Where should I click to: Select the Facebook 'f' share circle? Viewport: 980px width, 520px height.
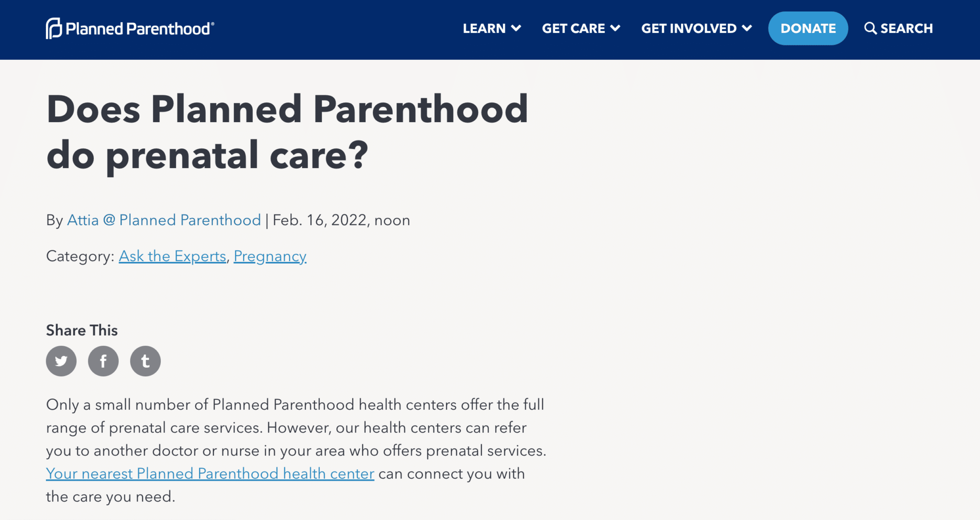(103, 361)
